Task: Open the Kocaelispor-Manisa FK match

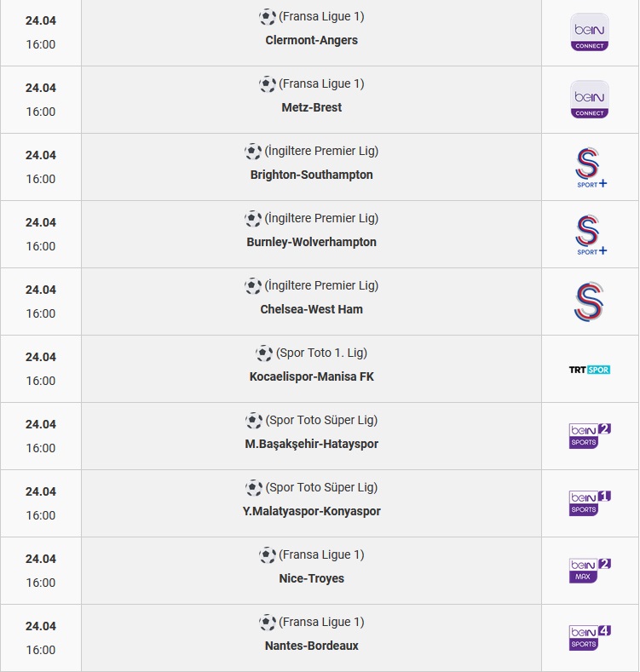Action: click(311, 376)
